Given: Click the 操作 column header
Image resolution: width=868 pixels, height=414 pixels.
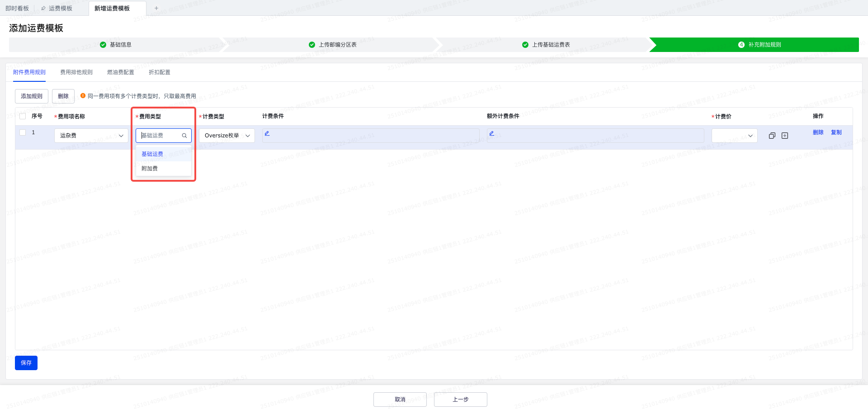Looking at the screenshot, I should (818, 116).
